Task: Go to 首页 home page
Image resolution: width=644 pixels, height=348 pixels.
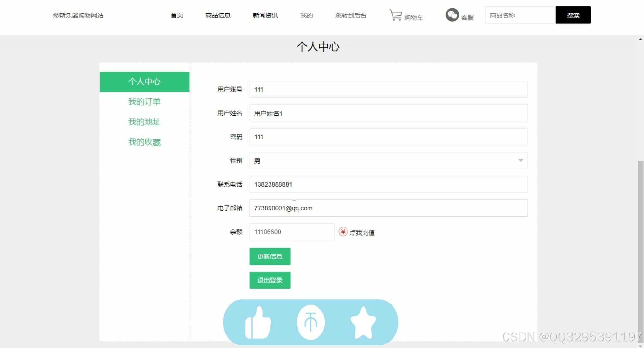Action: pyautogui.click(x=177, y=15)
